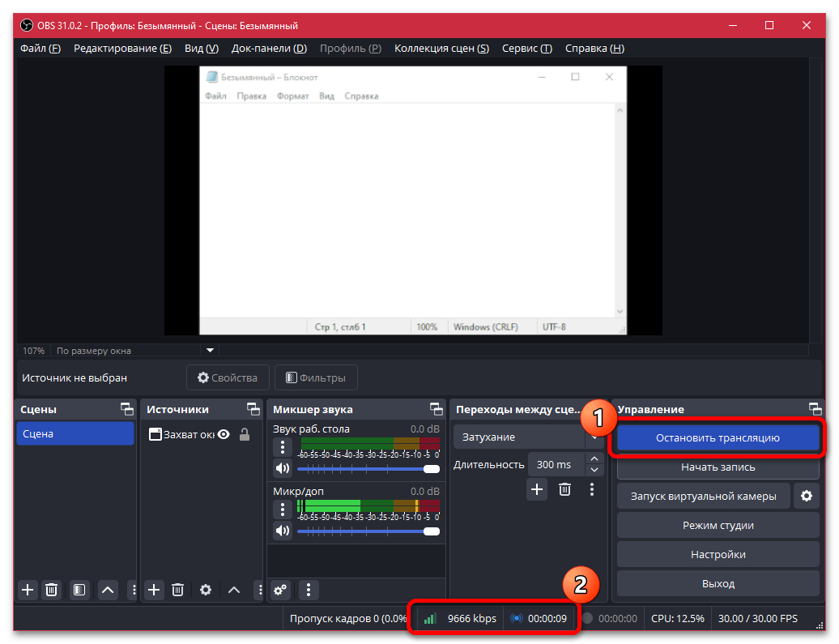Click the 9666 kbps bitrate readout

[x=472, y=619]
